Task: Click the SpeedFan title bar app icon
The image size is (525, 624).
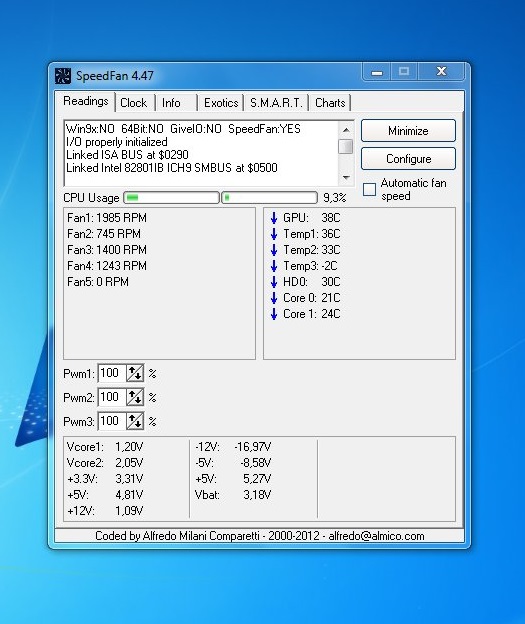Action: [x=62, y=76]
